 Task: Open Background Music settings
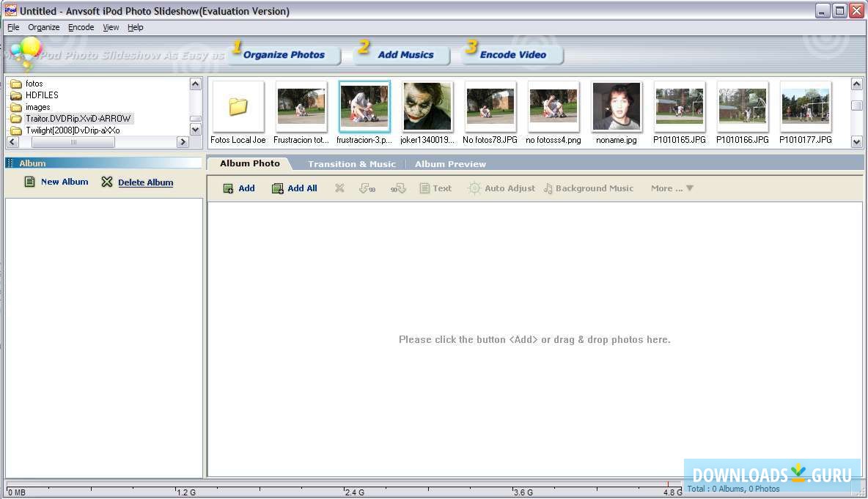point(589,188)
